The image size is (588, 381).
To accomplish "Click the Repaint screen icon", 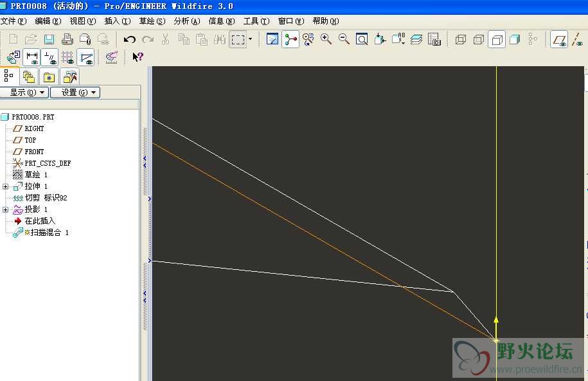I will [x=272, y=39].
